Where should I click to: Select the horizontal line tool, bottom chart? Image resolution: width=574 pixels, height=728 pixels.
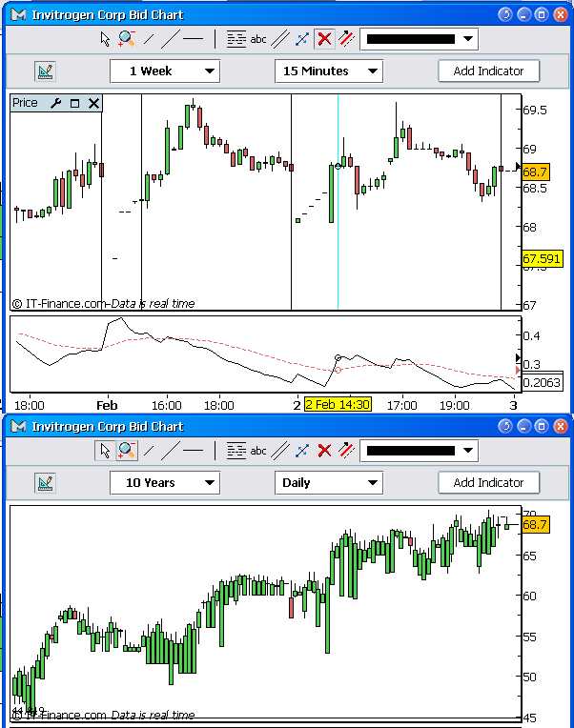point(194,451)
